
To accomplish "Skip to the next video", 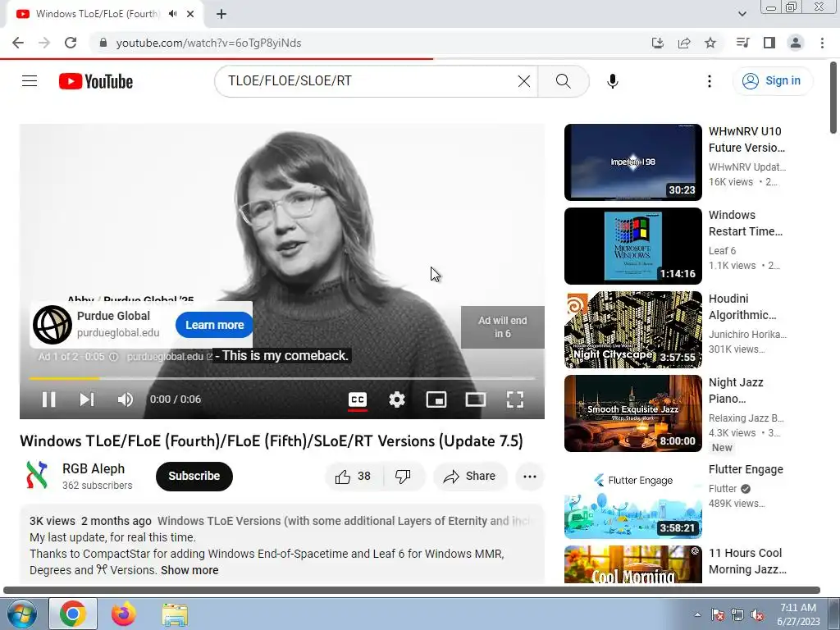I will [87, 399].
